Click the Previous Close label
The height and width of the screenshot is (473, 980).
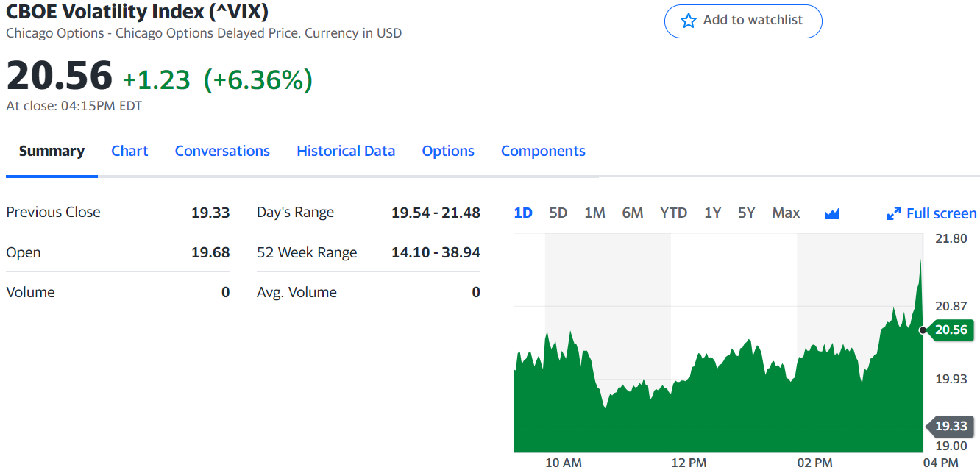coord(53,212)
